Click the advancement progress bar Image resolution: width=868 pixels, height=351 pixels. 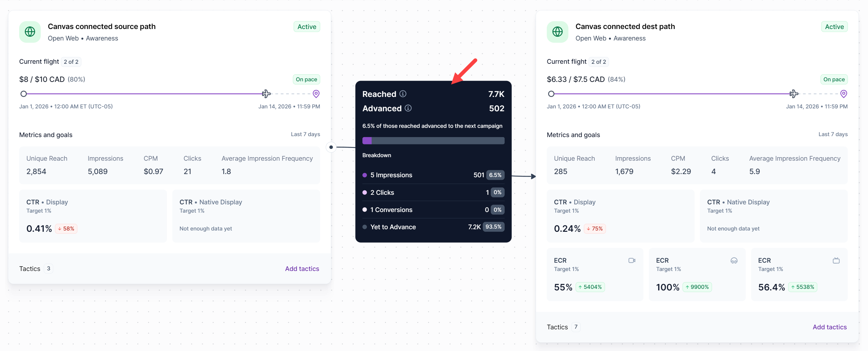pos(433,141)
